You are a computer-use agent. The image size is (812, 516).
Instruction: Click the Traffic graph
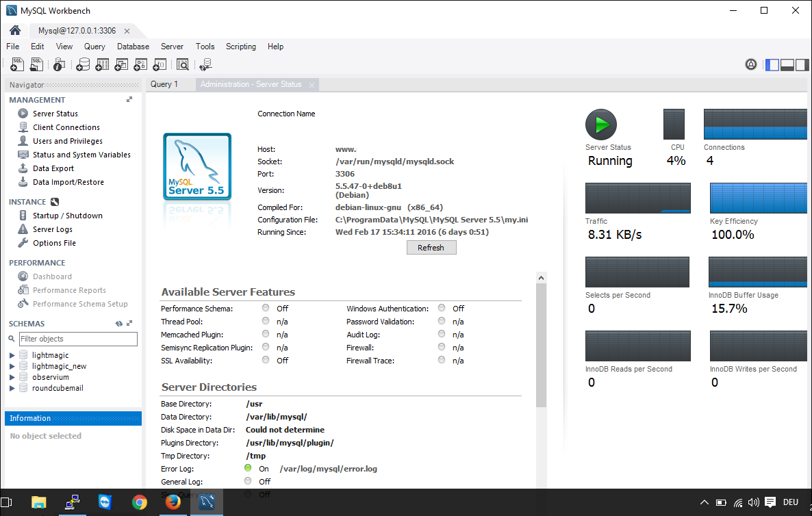(x=638, y=198)
